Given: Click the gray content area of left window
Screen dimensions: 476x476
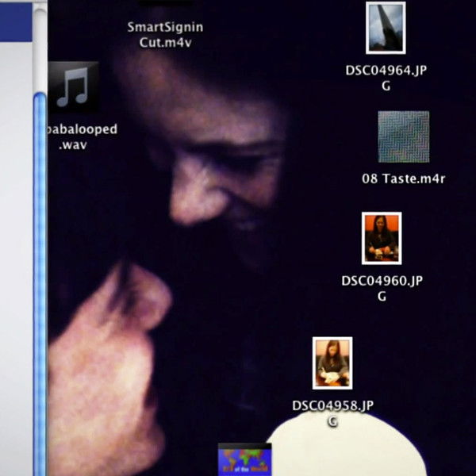Looking at the screenshot, I should click(16, 238).
